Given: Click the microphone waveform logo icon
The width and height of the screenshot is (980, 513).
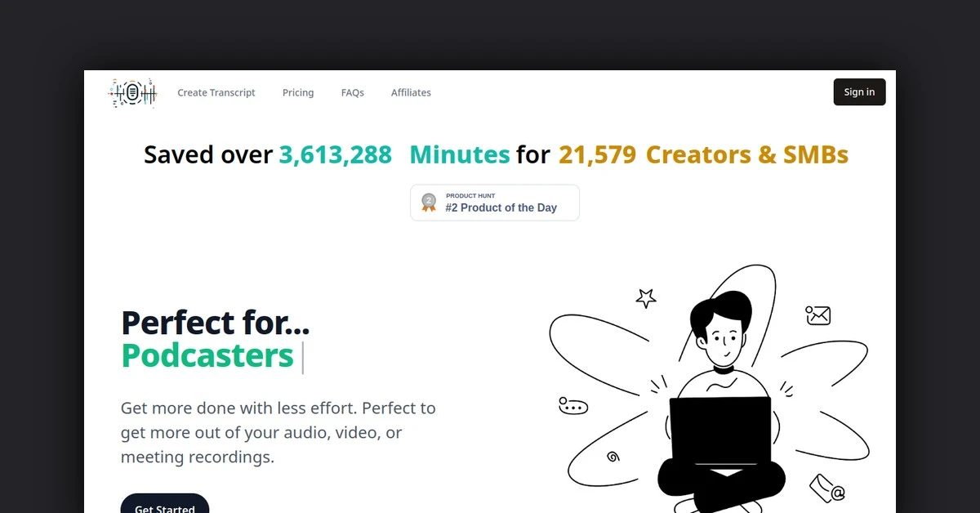Looking at the screenshot, I should click(132, 93).
